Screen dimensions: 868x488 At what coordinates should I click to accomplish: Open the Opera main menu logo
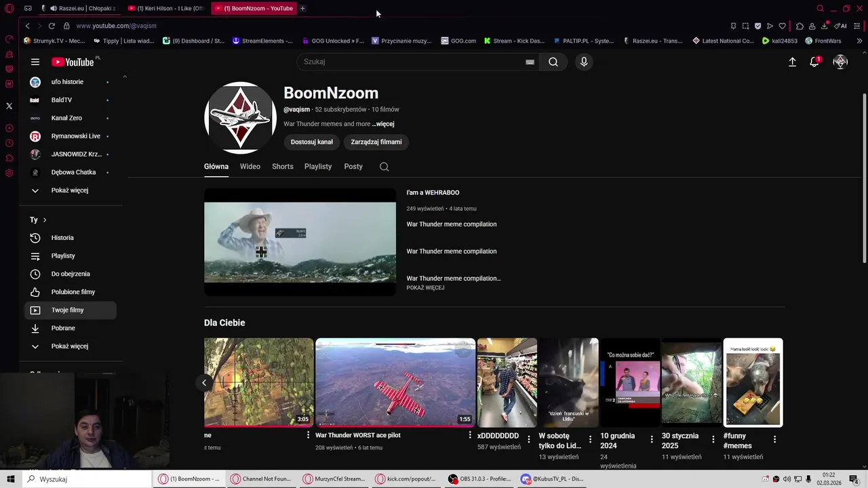10,8
